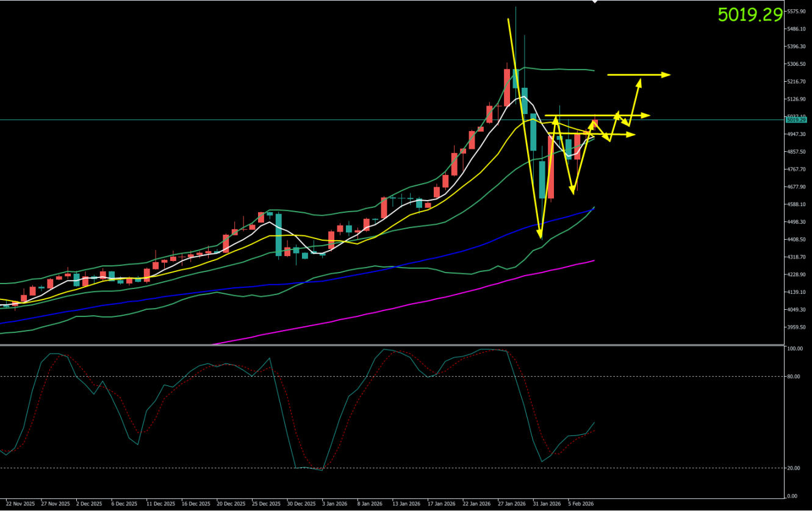This screenshot has height=511, width=812.
Task: Click the lowest yellow horizontal arrow's arrowhead
Action: tap(632, 134)
